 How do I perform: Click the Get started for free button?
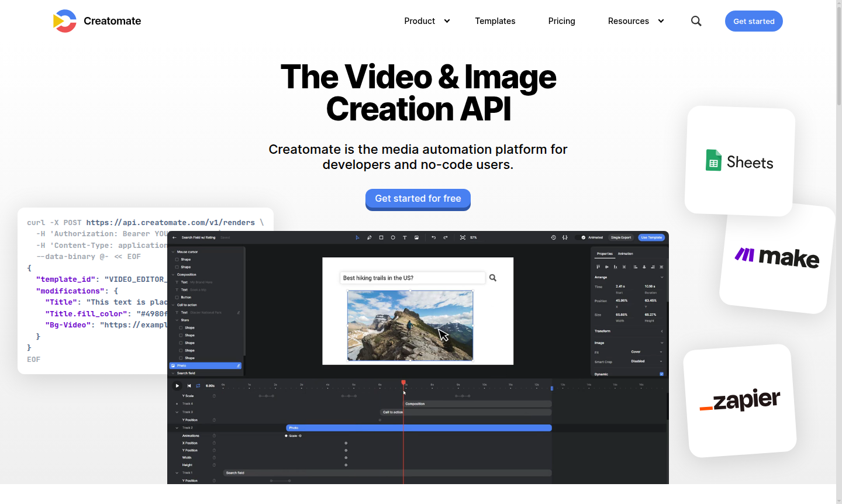[417, 198]
